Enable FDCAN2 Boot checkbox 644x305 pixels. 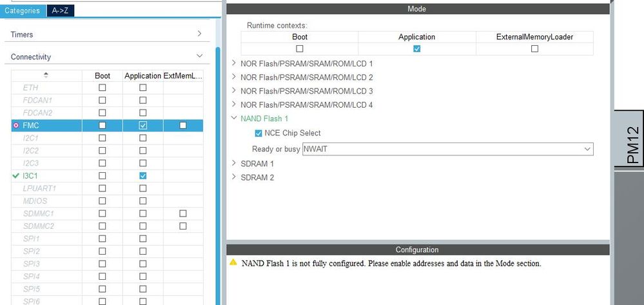pos(102,113)
